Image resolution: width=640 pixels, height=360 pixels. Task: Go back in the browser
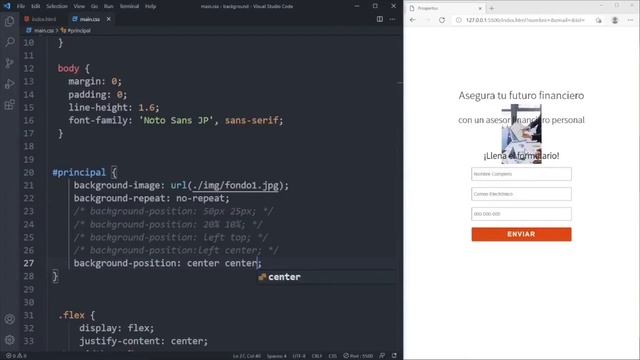click(413, 20)
